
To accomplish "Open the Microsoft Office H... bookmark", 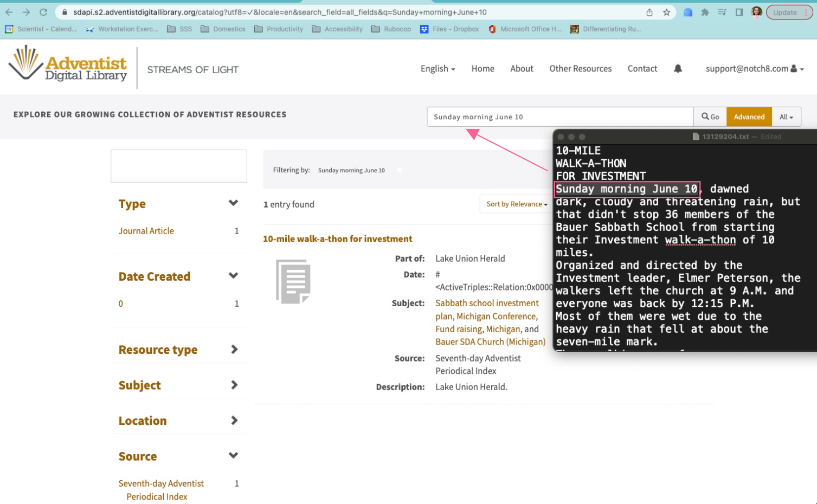I will (525, 29).
